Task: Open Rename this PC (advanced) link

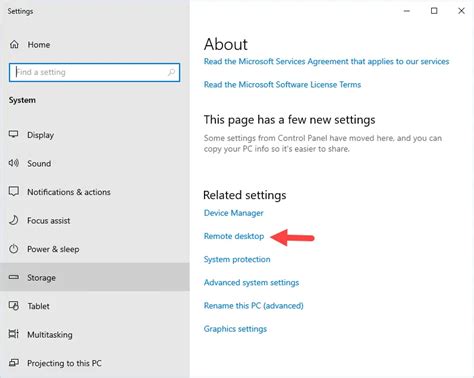Action: [x=253, y=306]
